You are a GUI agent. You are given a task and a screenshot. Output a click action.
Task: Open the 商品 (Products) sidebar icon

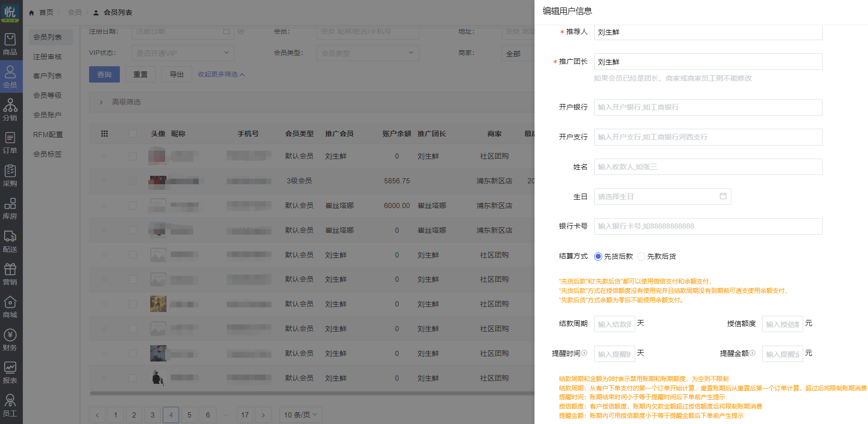point(10,44)
